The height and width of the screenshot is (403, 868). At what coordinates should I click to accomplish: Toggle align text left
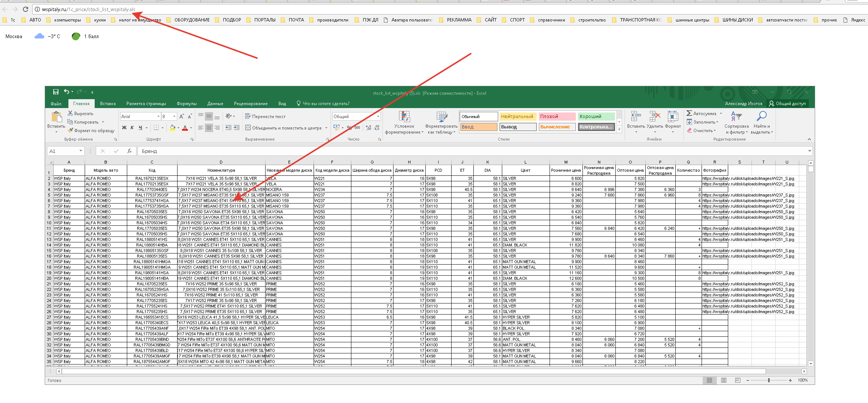(x=200, y=128)
